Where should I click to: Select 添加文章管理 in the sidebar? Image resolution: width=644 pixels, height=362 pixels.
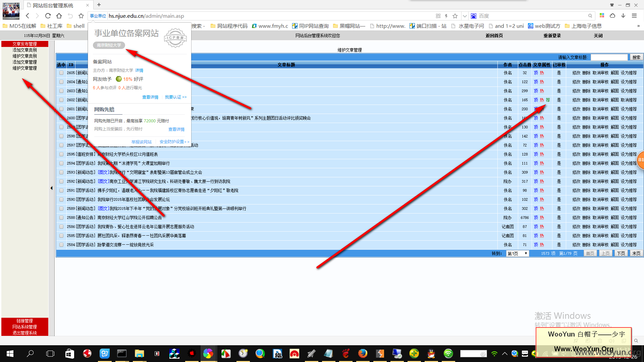pos(25,62)
